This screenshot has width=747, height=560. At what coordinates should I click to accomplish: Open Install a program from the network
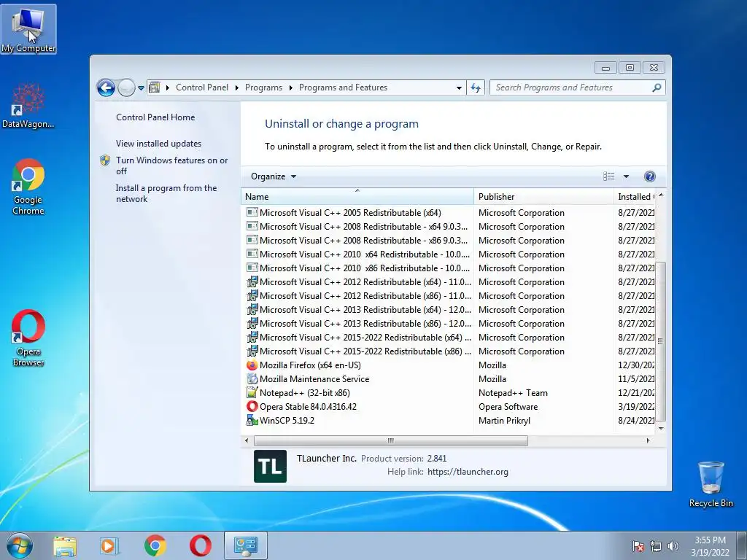166,193
